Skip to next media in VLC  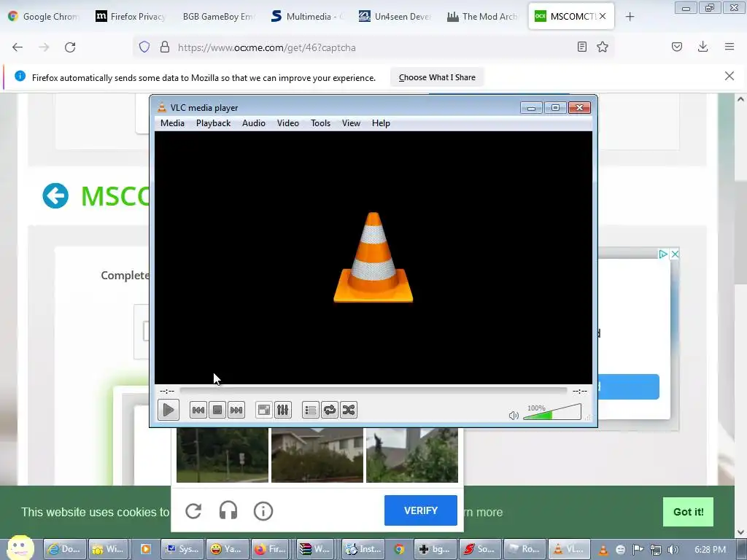[236, 410]
